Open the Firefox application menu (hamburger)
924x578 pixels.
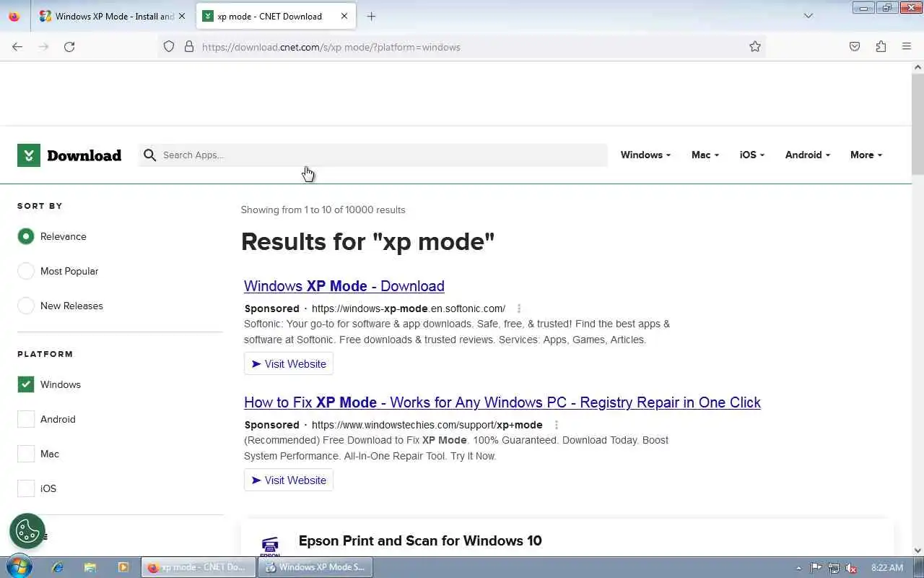(907, 47)
